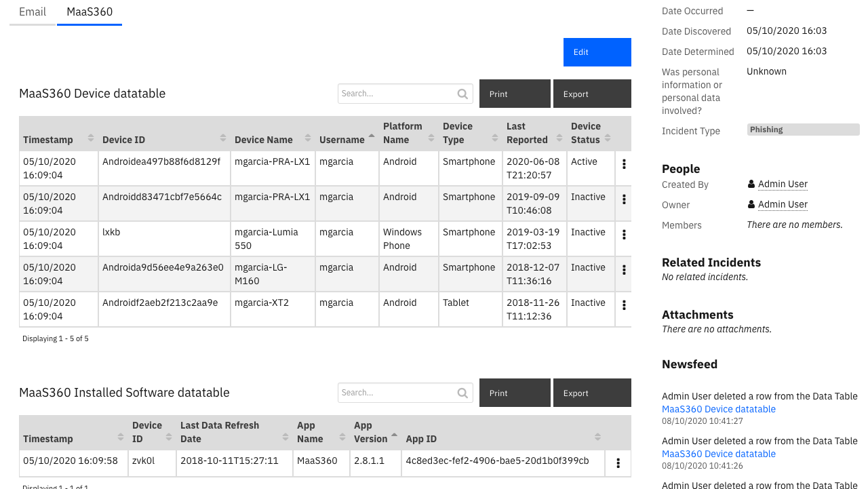The width and height of the screenshot is (868, 489).
Task: Open Admin User link under Created By
Action: [783, 184]
